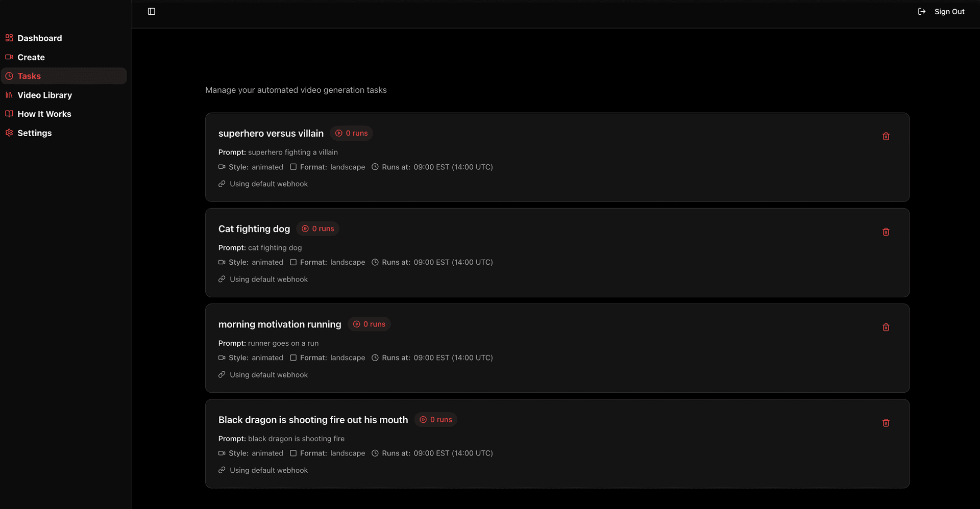Click the webhook link icon on superhero task
This screenshot has height=509, width=980.
pos(222,184)
